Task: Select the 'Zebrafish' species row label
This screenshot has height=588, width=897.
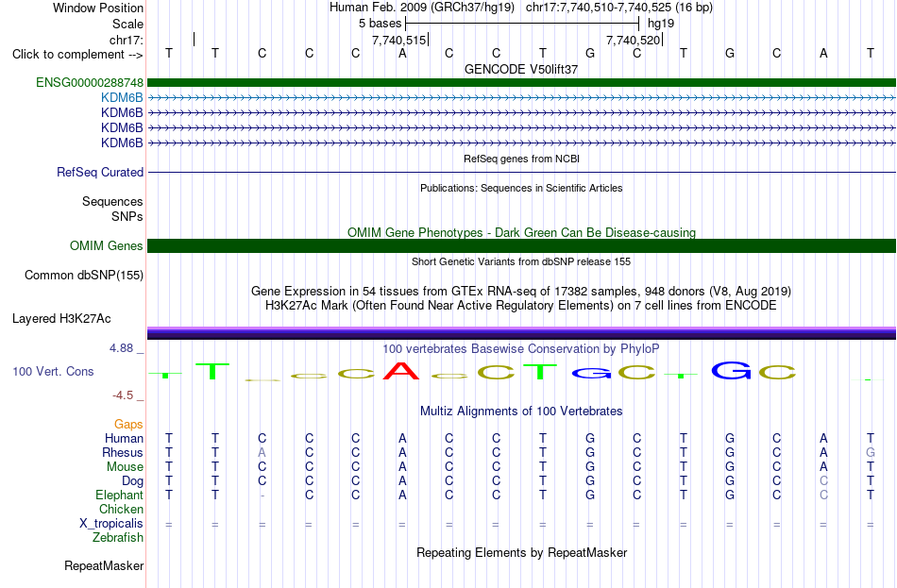Action: [118, 537]
